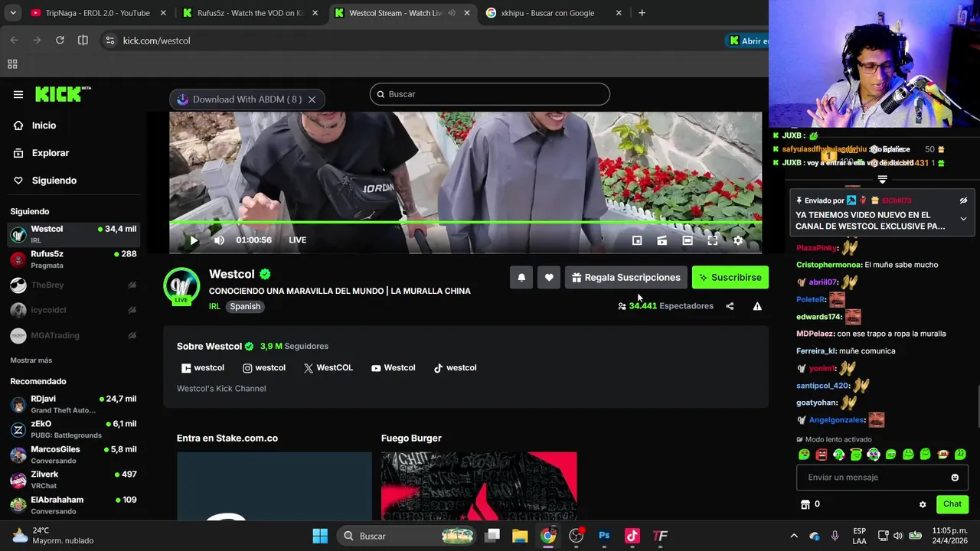Open video player settings gear
Image resolution: width=980 pixels, height=551 pixels.
738,240
